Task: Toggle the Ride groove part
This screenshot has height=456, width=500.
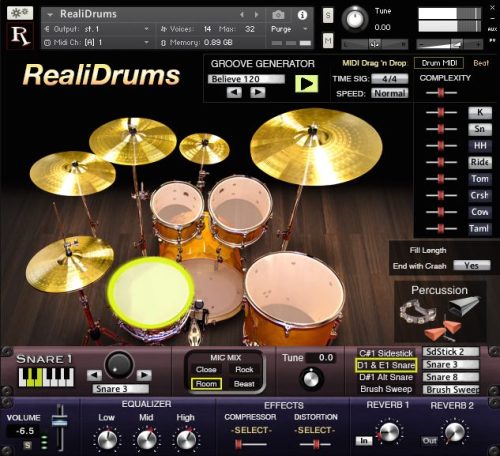Action: (x=480, y=162)
